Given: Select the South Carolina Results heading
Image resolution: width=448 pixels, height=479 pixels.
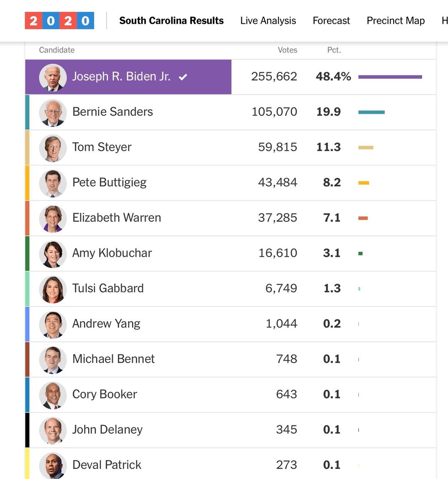Looking at the screenshot, I should pyautogui.click(x=171, y=21).
